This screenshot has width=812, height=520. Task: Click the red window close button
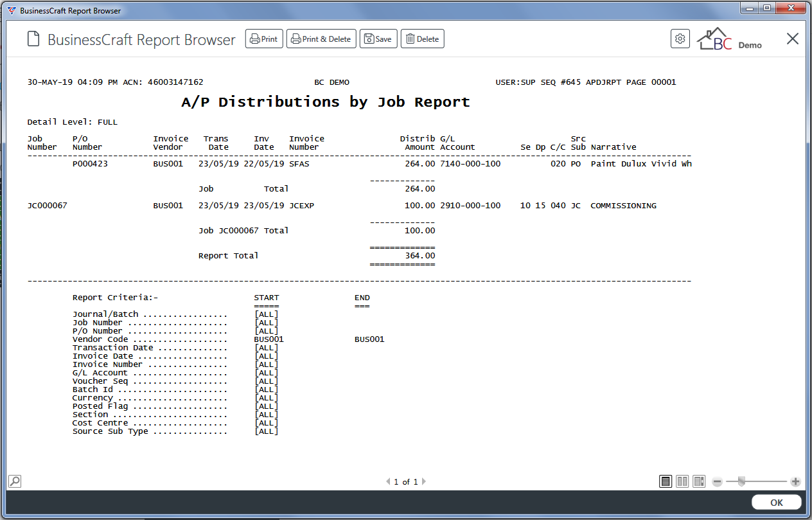pos(791,8)
